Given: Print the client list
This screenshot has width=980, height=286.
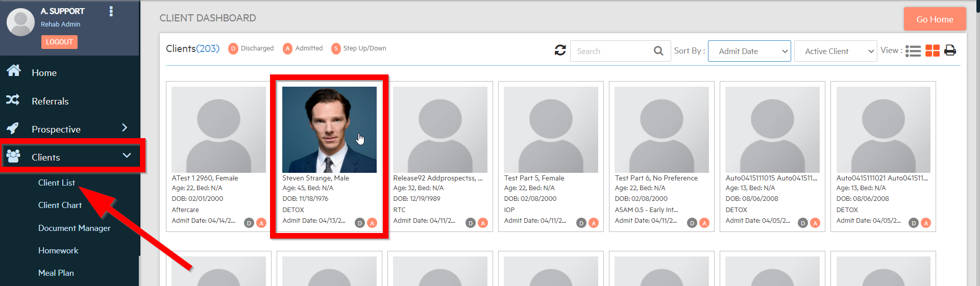Looking at the screenshot, I should (x=950, y=50).
